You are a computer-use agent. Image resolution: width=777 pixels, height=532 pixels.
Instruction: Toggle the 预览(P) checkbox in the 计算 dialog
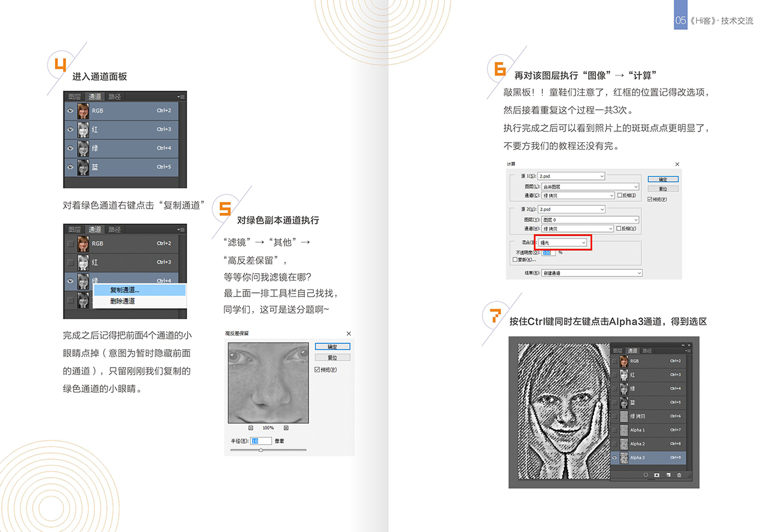(x=650, y=199)
